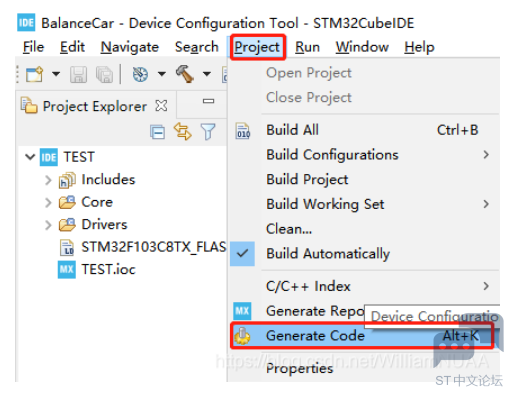Open the Run menu

coord(307,47)
